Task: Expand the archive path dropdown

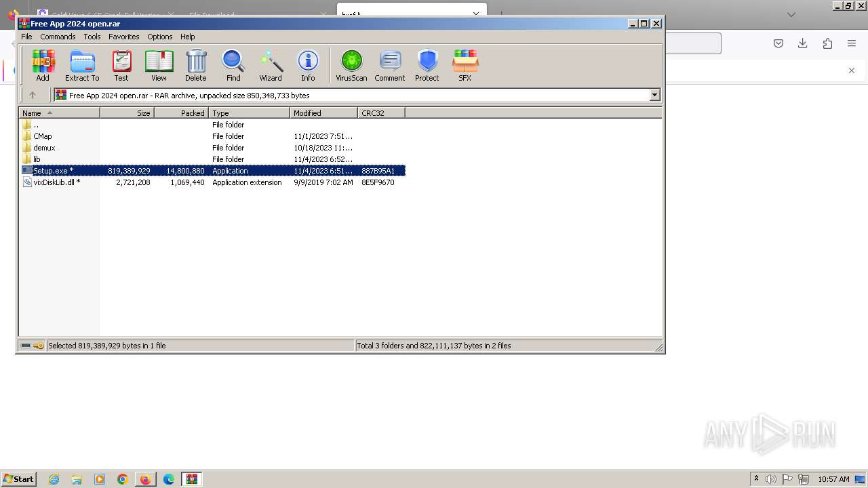Action: (655, 96)
